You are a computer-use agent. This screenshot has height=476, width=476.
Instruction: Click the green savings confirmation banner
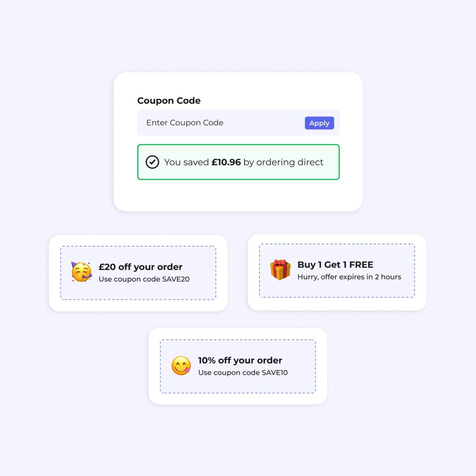(238, 162)
